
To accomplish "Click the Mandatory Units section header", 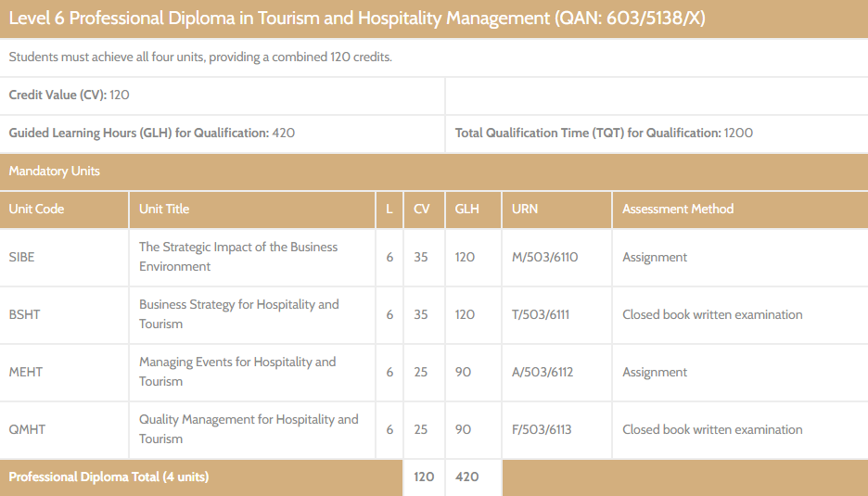I will pyautogui.click(x=55, y=172).
